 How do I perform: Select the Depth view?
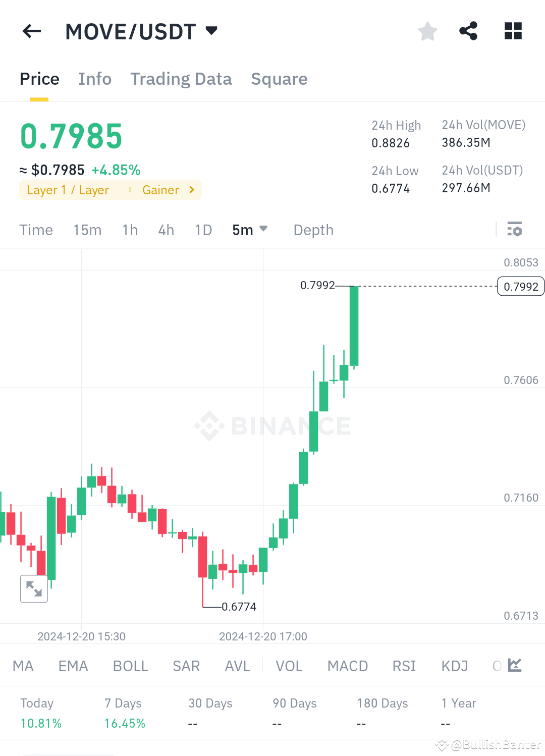313,230
